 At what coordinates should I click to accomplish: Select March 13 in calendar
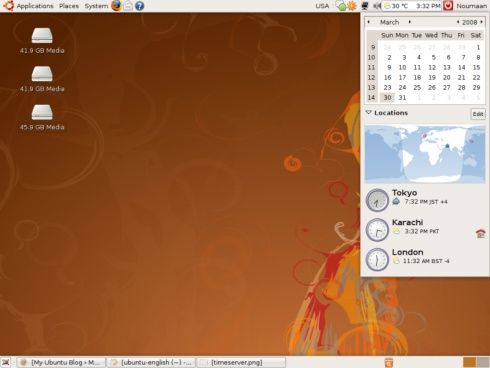[x=447, y=67]
